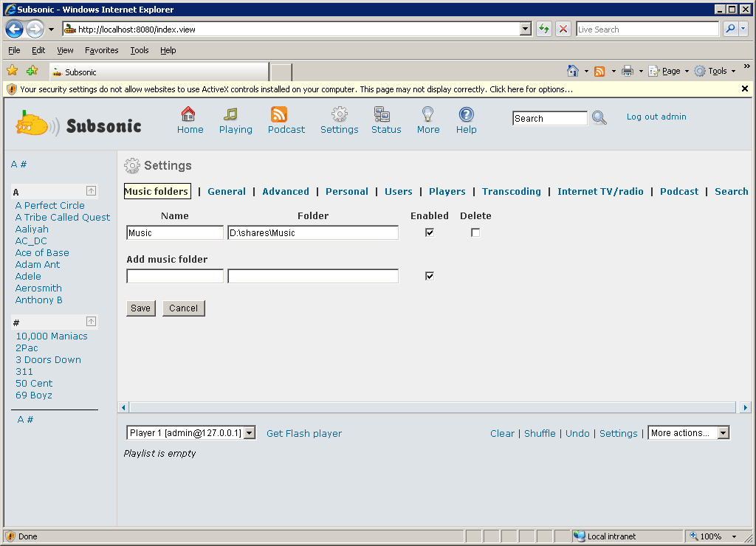
Task: Open the More lightbulb icon
Action: point(427,114)
